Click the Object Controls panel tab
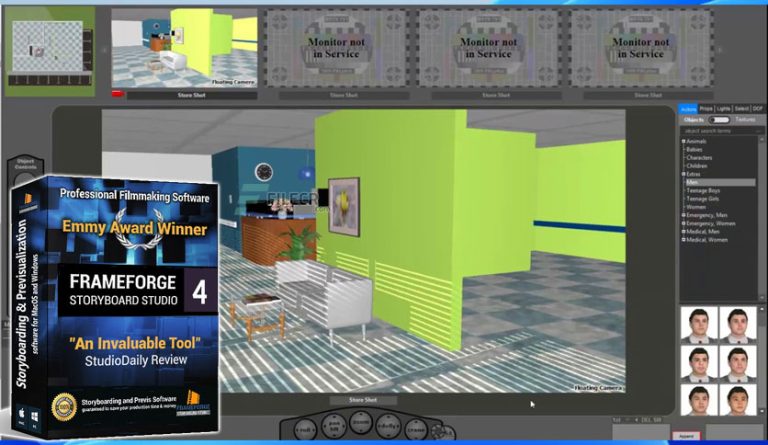This screenshot has width=768, height=445. [25, 164]
